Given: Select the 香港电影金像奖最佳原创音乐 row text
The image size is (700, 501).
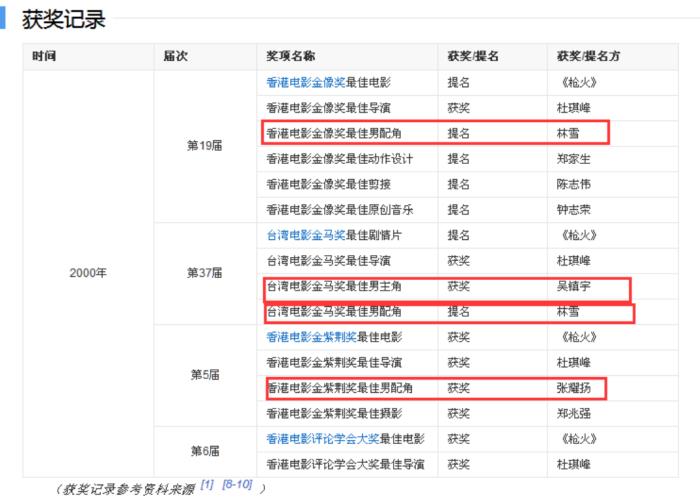Looking at the screenshot, I should point(340,210).
